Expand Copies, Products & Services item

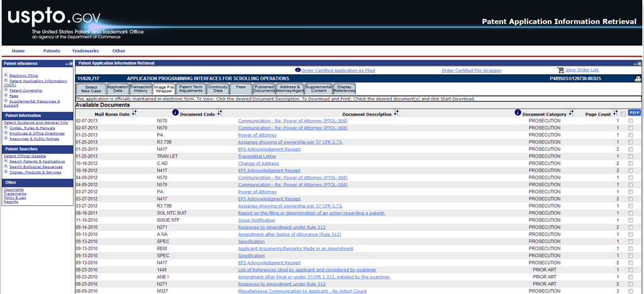[x=5, y=171]
